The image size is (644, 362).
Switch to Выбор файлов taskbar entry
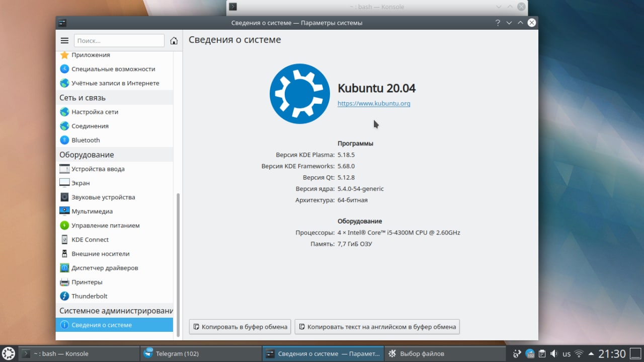click(445, 353)
